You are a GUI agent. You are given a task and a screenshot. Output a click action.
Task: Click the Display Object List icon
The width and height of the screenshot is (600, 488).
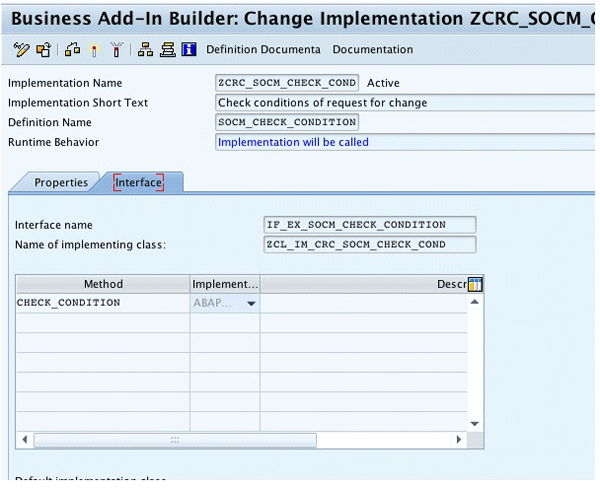tap(167, 49)
